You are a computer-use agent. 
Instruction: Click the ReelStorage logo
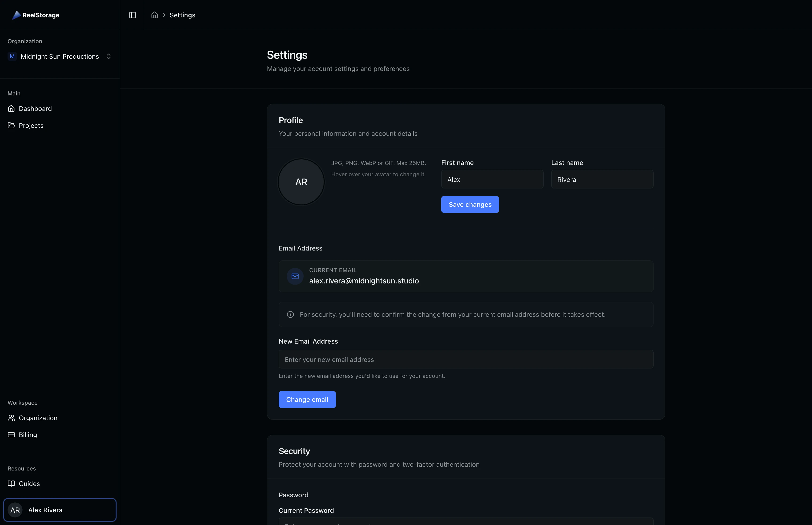pos(35,15)
